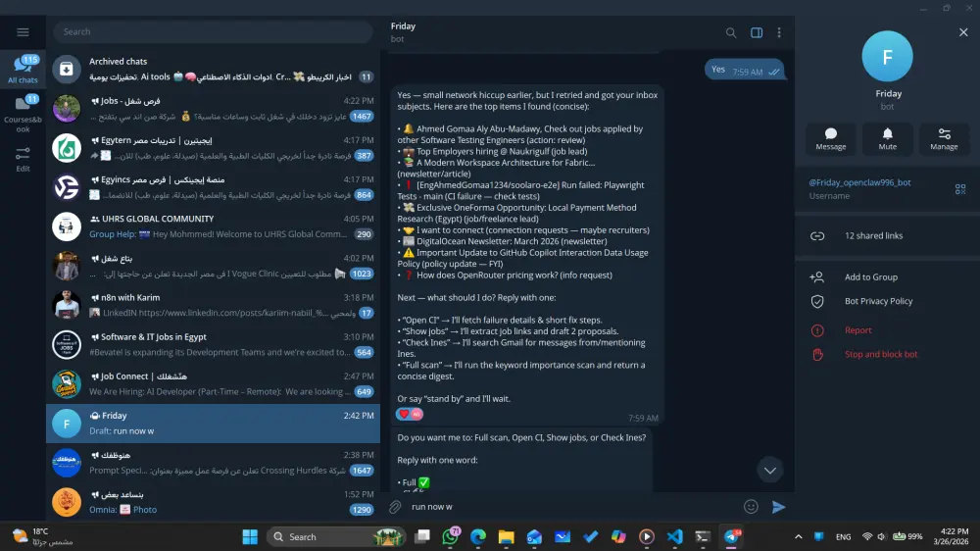Show the QR code for the username
980x551 pixels.
pos(960,189)
